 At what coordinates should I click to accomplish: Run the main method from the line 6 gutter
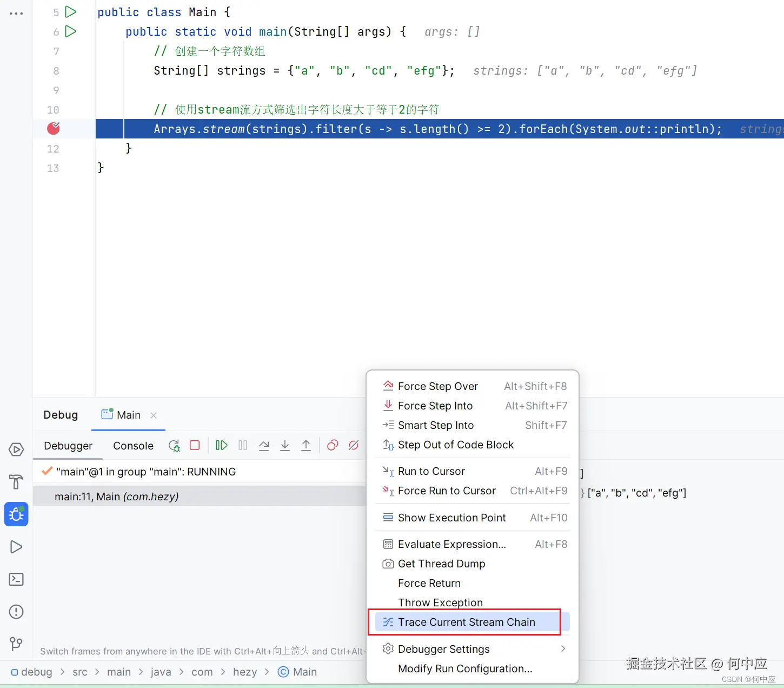click(x=71, y=31)
